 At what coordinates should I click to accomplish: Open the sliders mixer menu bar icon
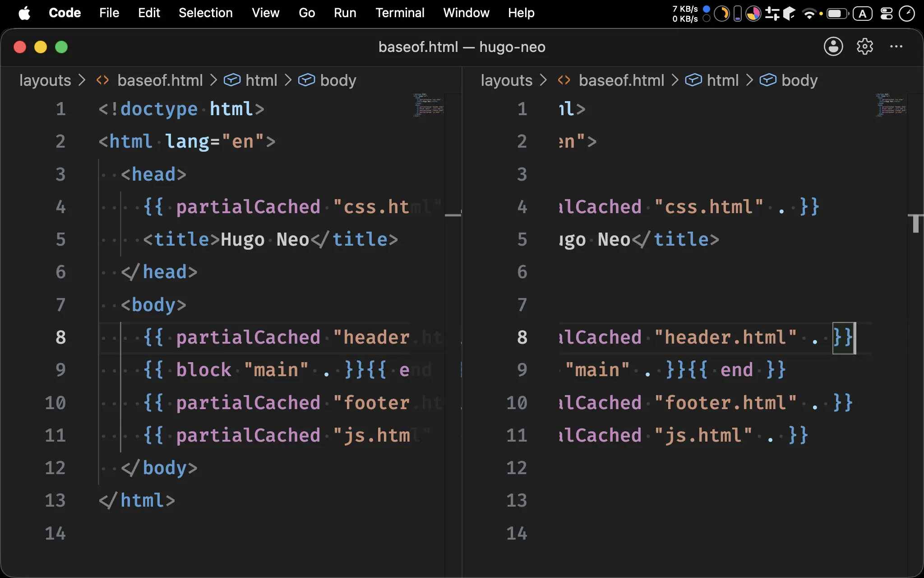(772, 14)
